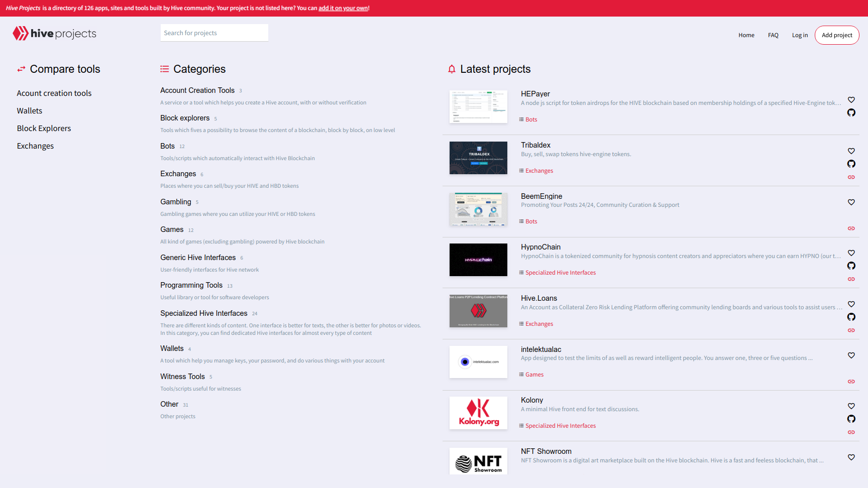The width and height of the screenshot is (868, 488).
Task: Open Account Creation Tools category
Action: (197, 90)
